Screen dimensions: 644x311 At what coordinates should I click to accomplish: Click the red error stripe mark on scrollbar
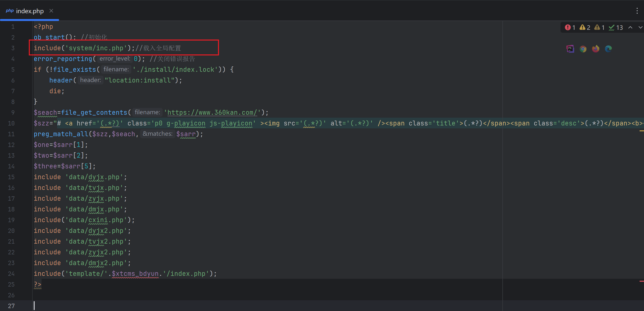[642, 281]
